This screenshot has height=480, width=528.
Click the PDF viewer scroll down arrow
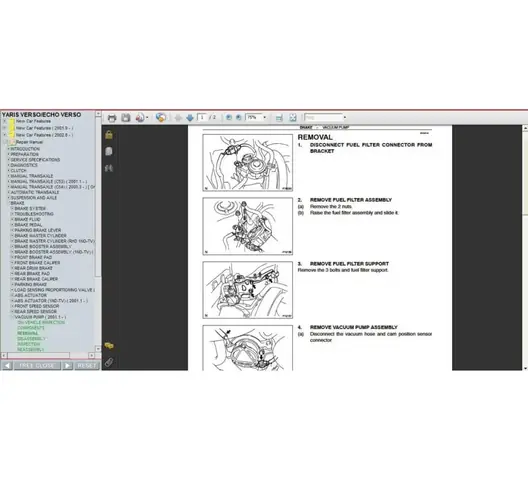pyautogui.click(x=525, y=368)
